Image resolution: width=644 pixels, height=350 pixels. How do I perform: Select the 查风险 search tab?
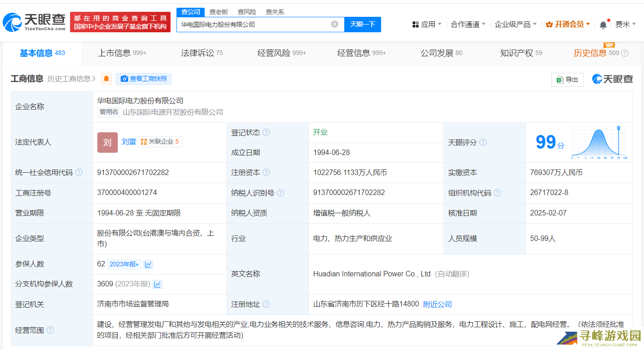tap(247, 12)
